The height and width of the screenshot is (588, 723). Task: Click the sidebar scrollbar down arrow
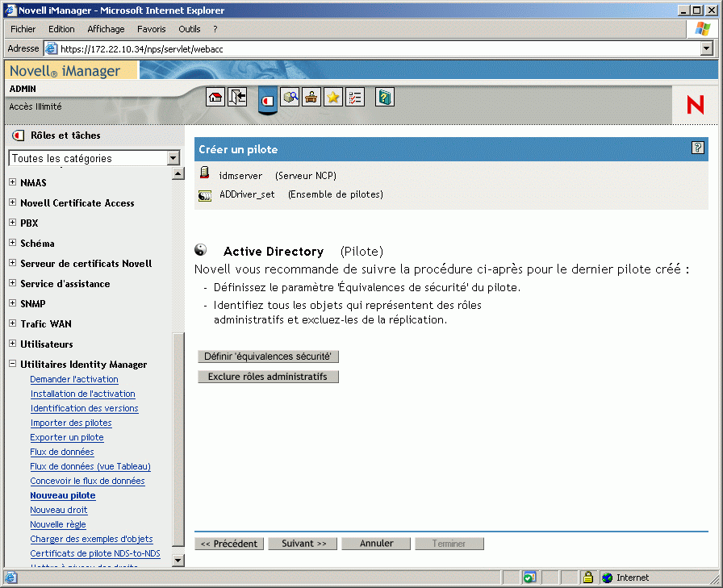[178, 560]
